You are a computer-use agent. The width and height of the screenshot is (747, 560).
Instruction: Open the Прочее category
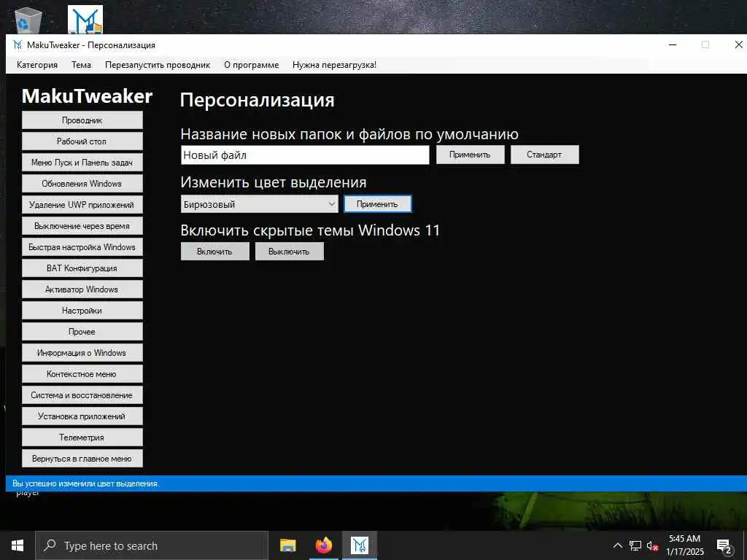[x=82, y=332]
